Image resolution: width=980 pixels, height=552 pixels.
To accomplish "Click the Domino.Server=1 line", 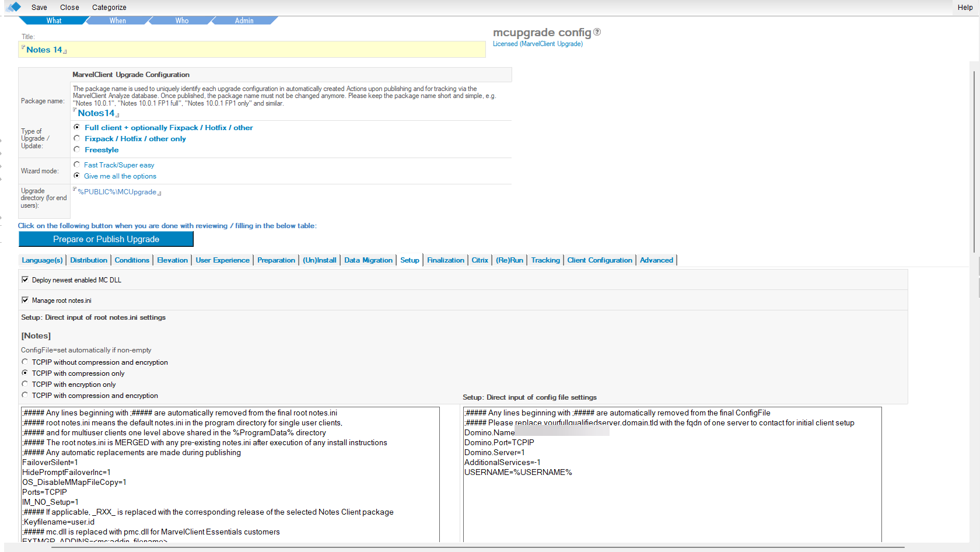I will pos(495,452).
